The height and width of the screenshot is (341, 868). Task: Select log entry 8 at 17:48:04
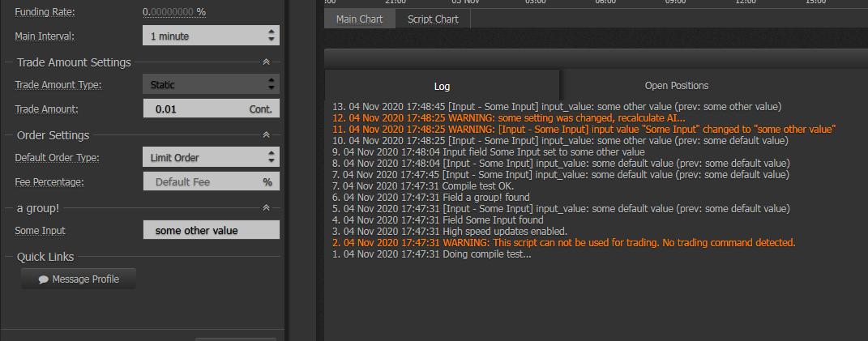(561, 164)
